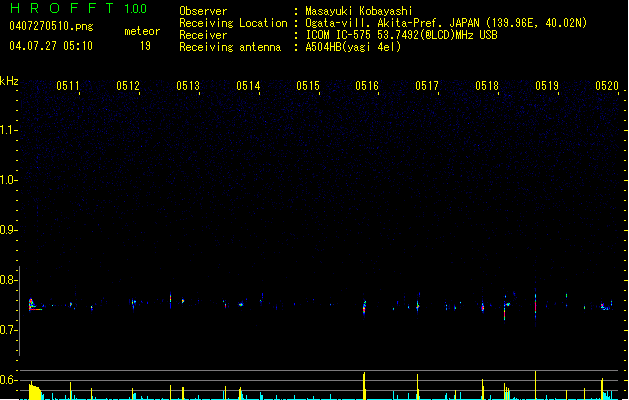The image size is (629, 400).
Task: Click the meteor count value 19
Action: pyautogui.click(x=145, y=46)
